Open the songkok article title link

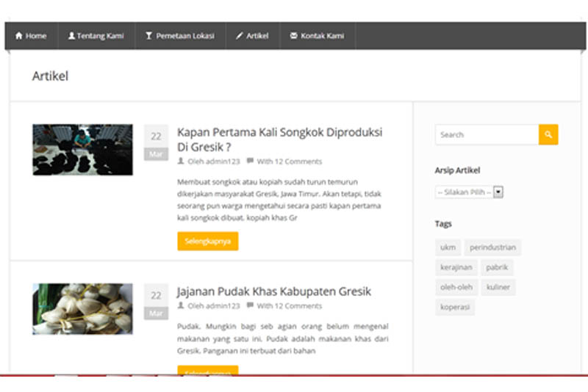(279, 139)
